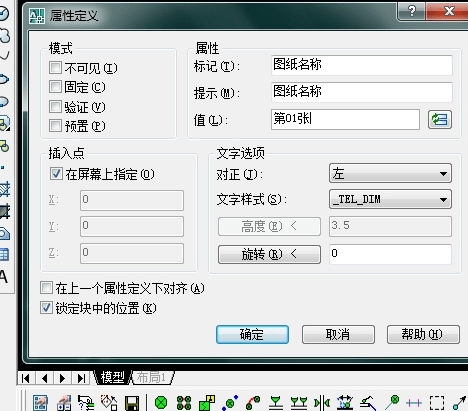Click the 确定 button
This screenshot has height=411, width=468.
pyautogui.click(x=252, y=334)
